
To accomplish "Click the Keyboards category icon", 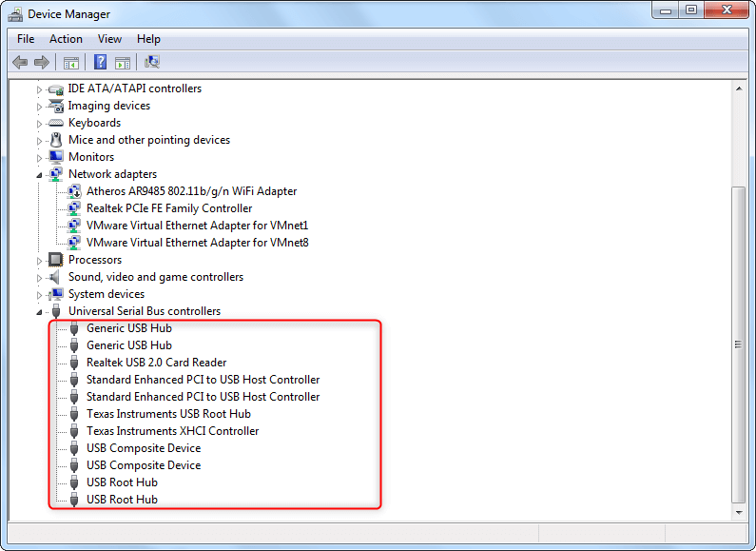I will 56,123.
